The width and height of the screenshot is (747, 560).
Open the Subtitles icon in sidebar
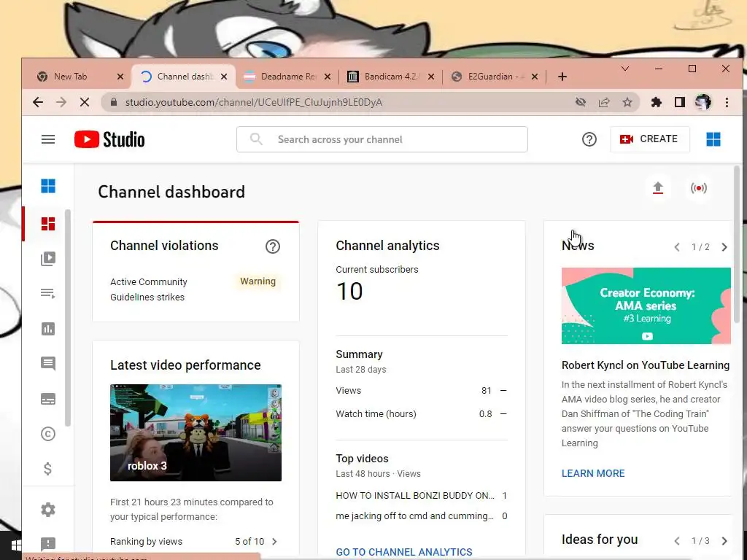[x=48, y=399]
